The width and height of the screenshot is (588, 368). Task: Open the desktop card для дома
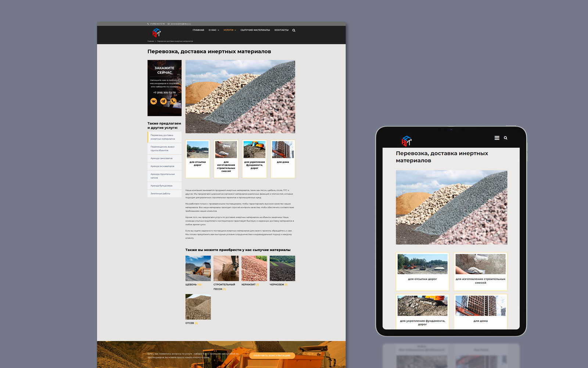pos(283,159)
